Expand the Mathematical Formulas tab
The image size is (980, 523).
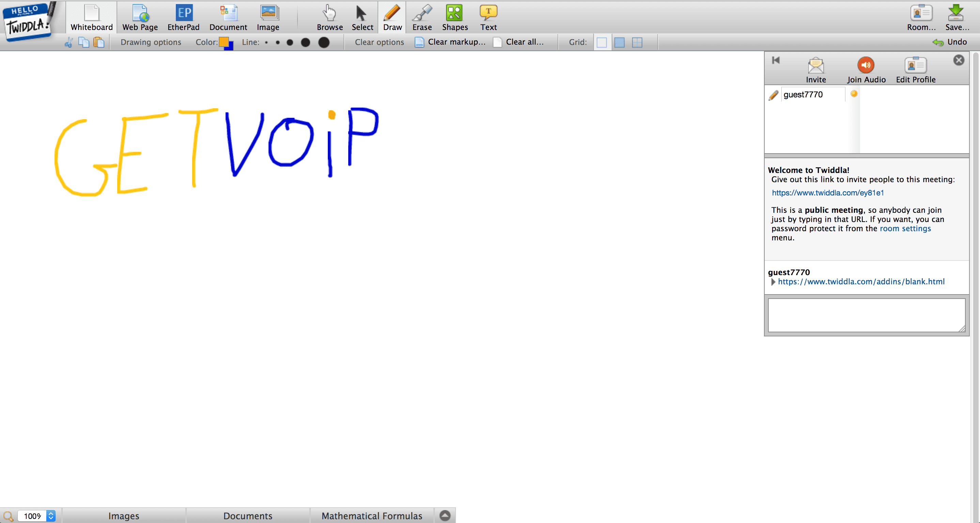coord(373,516)
